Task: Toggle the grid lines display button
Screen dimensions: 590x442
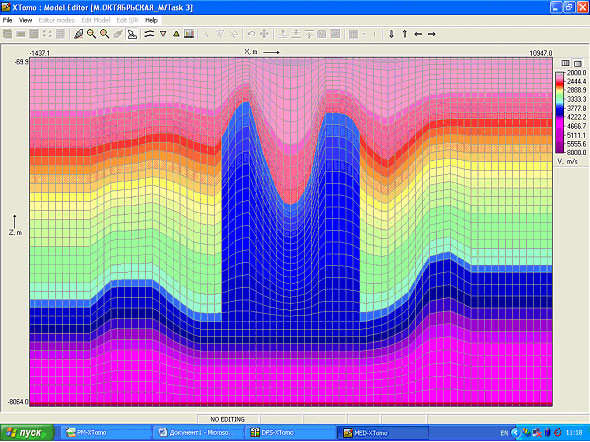Action: pyautogui.click(x=565, y=63)
